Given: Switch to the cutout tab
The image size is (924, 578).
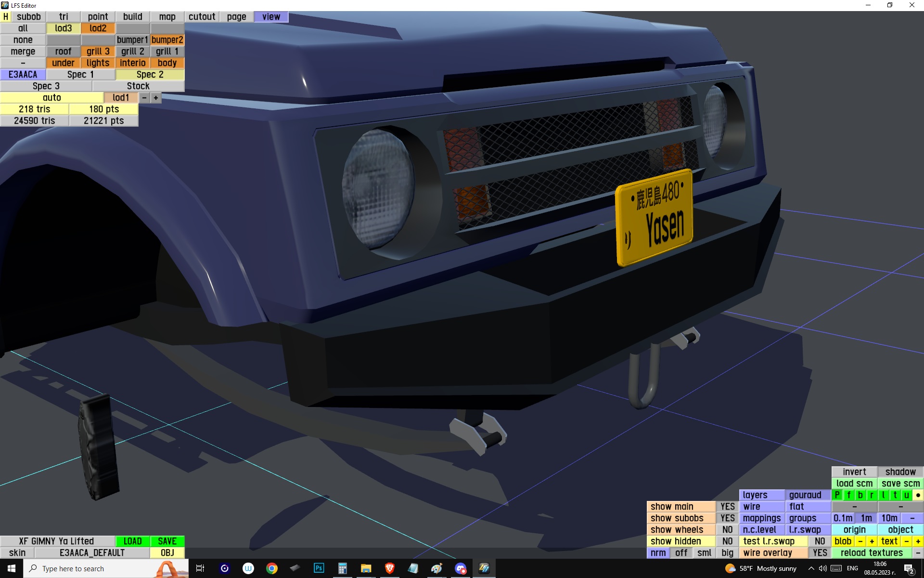Looking at the screenshot, I should click(202, 16).
